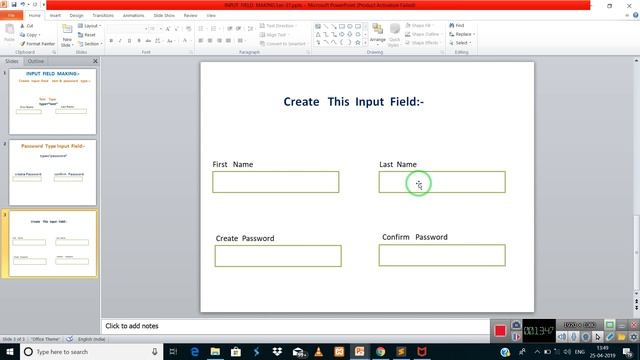Click the recorder pencil draw icon
640x360 pixels.
click(x=610, y=337)
